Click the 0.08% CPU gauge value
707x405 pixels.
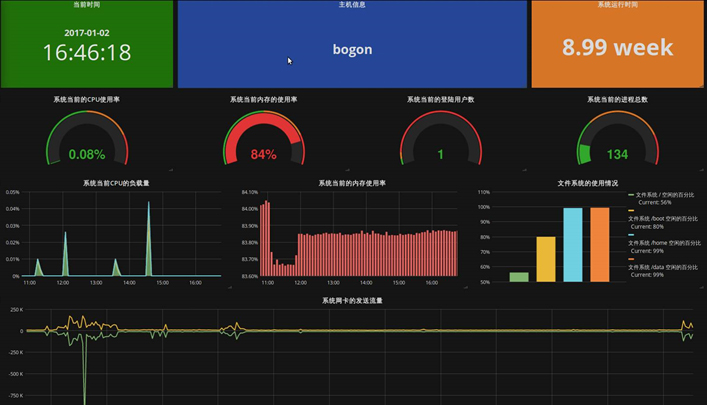[87, 155]
